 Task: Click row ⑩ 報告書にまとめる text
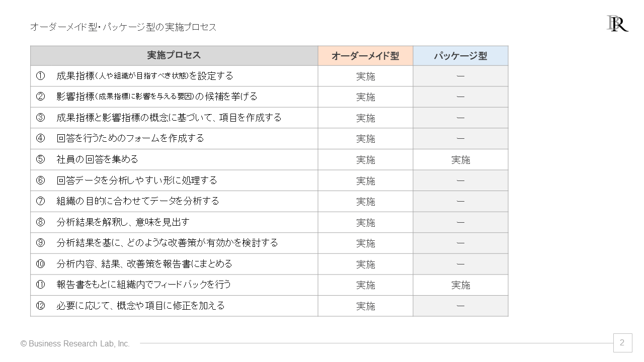[144, 264]
